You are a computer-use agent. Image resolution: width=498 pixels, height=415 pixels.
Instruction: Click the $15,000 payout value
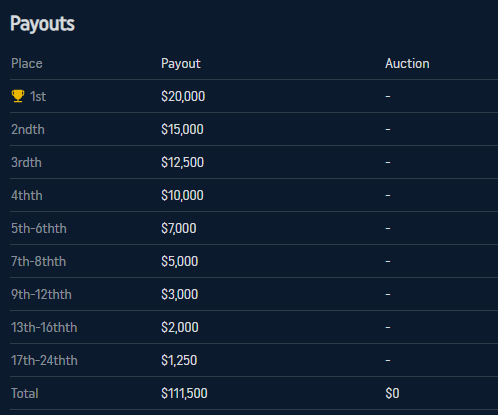click(x=182, y=129)
